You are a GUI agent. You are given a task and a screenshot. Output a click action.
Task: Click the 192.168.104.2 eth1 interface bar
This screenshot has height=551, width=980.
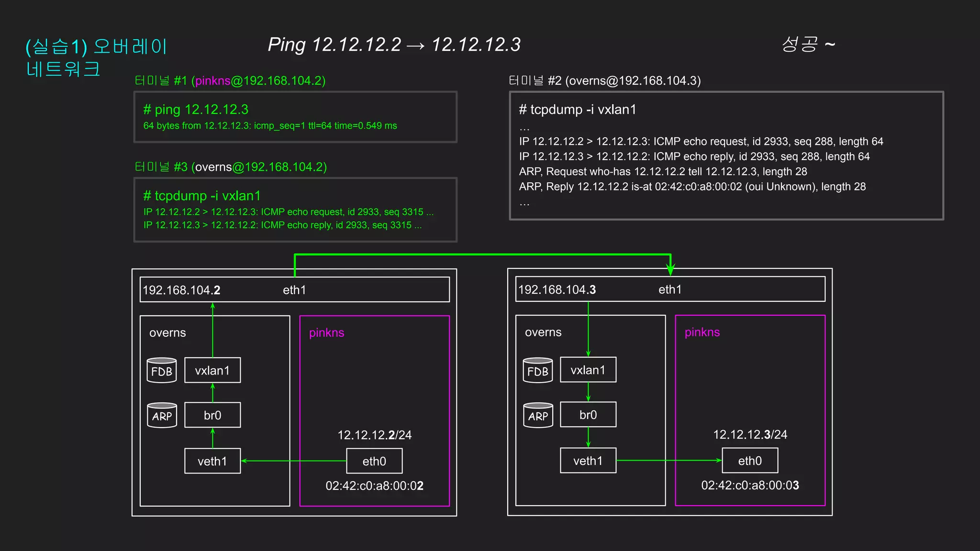pyautogui.click(x=294, y=290)
